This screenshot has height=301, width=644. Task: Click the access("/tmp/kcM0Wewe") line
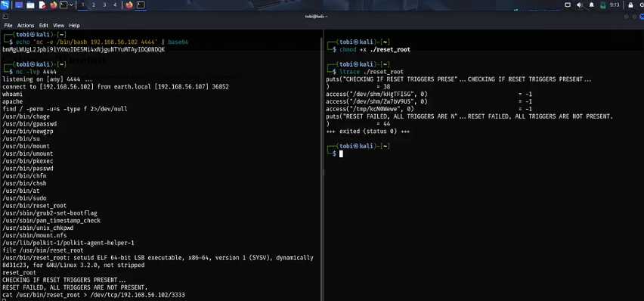[x=429, y=109]
